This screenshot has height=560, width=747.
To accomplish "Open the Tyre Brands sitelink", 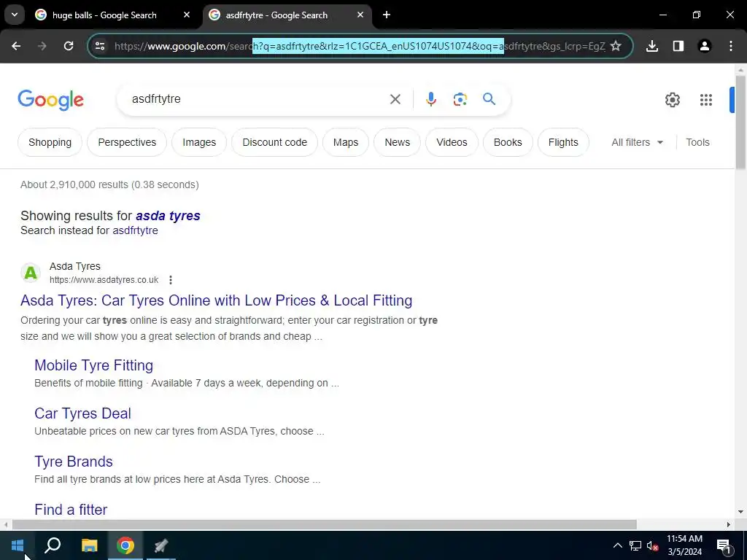I will 74,462.
